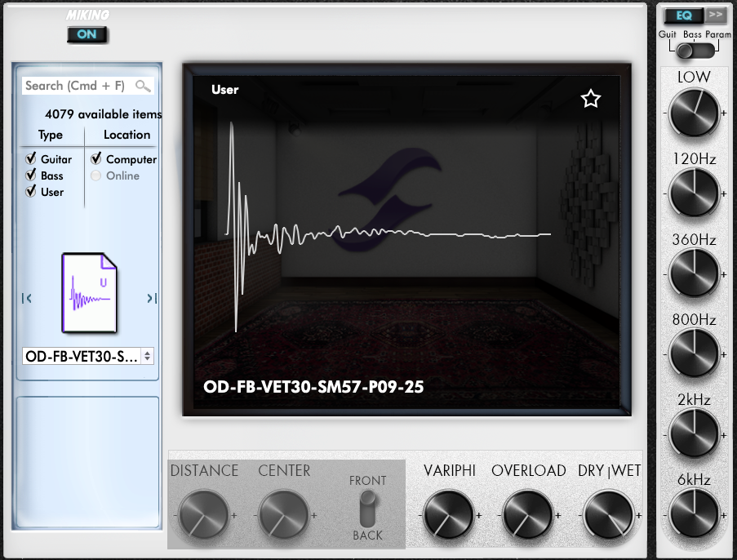The image size is (737, 560).
Task: Uncheck the Guitar type checkbox
Action: coord(31,159)
